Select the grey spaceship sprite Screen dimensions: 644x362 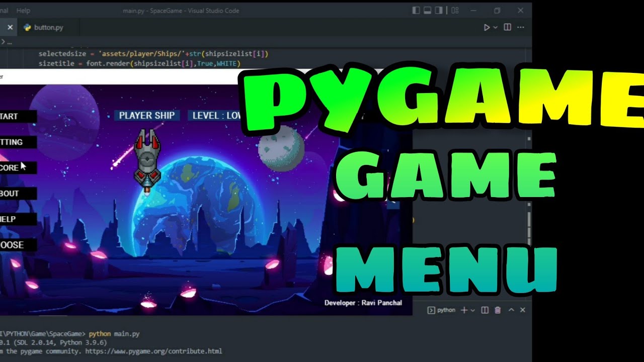(147, 161)
